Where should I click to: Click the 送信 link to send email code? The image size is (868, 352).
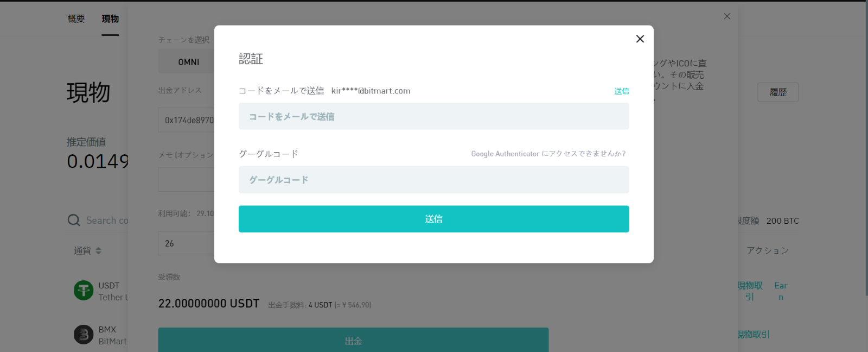[622, 91]
